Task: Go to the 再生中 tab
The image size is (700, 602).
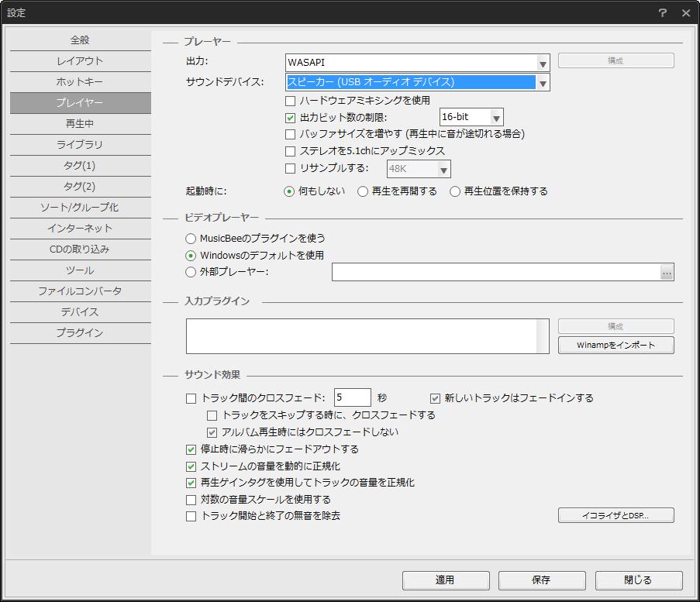Action: click(81, 124)
